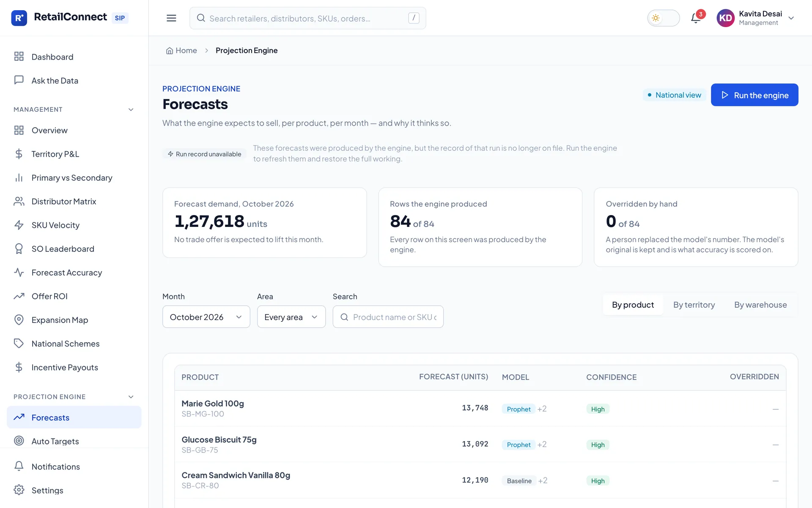Open Incentive Payouts in the sidebar
812x508 pixels.
point(74,367)
